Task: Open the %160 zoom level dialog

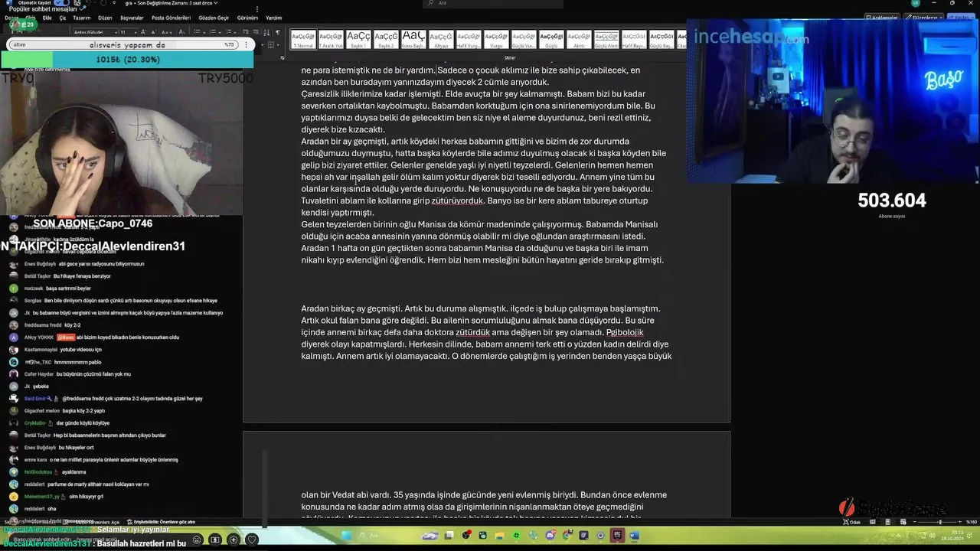Action: tap(972, 522)
